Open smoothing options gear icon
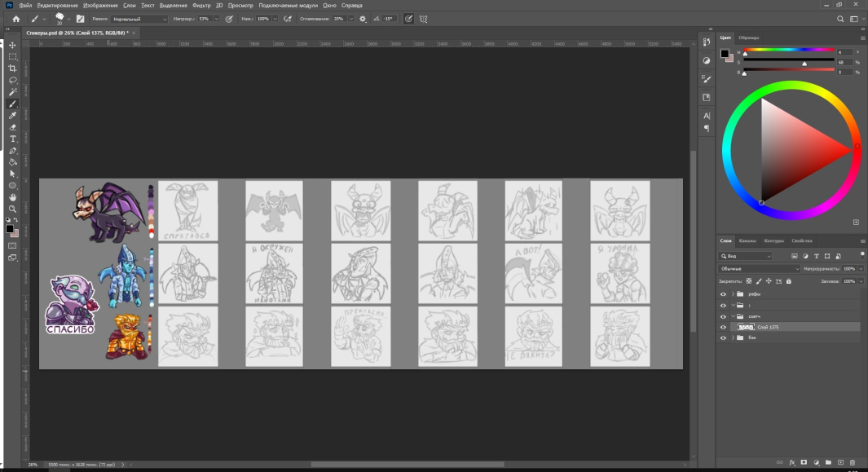 pos(363,19)
